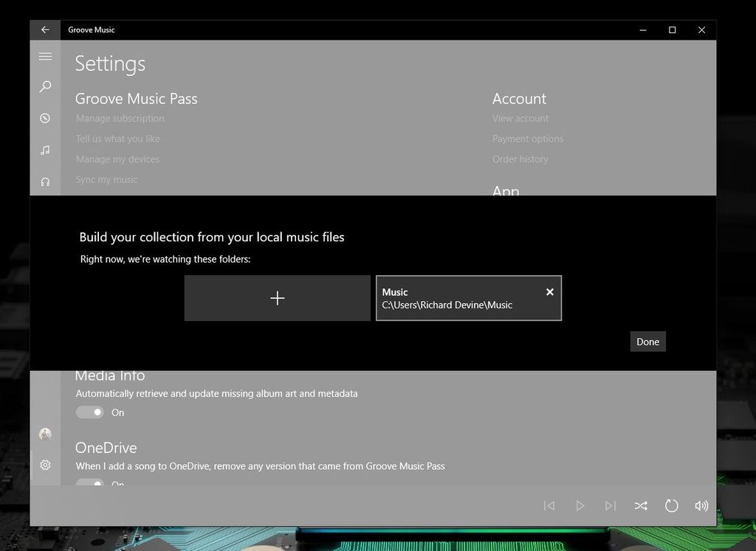Expand the navigation hamburger menu
756x551 pixels.
[x=45, y=56]
